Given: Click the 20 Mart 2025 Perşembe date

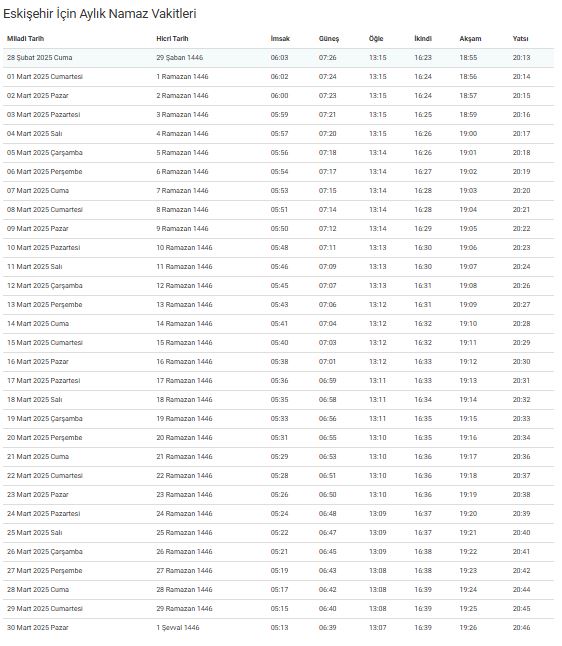Looking at the screenshot, I should pos(44,438).
